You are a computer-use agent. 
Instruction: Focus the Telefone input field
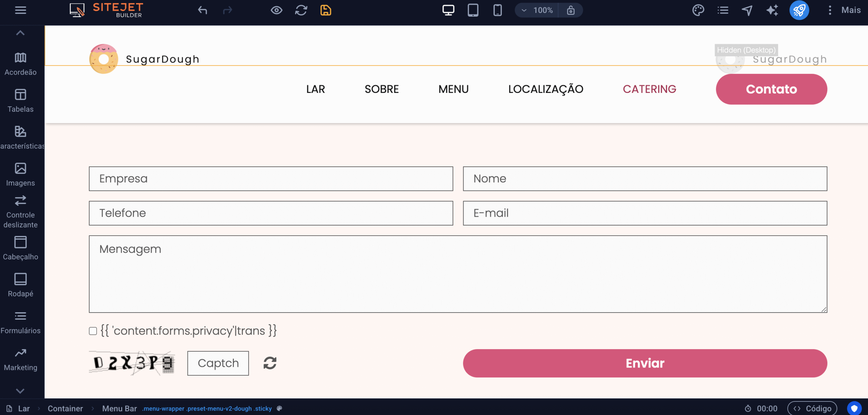[271, 213]
